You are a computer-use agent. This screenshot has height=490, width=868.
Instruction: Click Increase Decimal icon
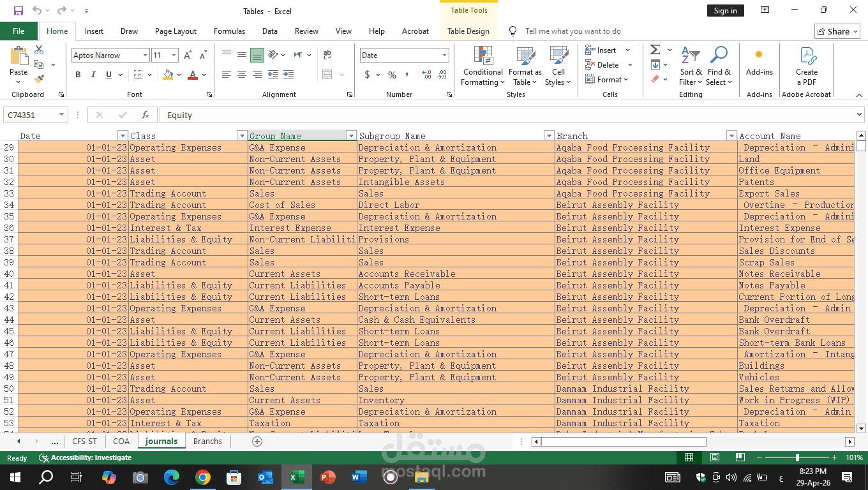coord(427,75)
